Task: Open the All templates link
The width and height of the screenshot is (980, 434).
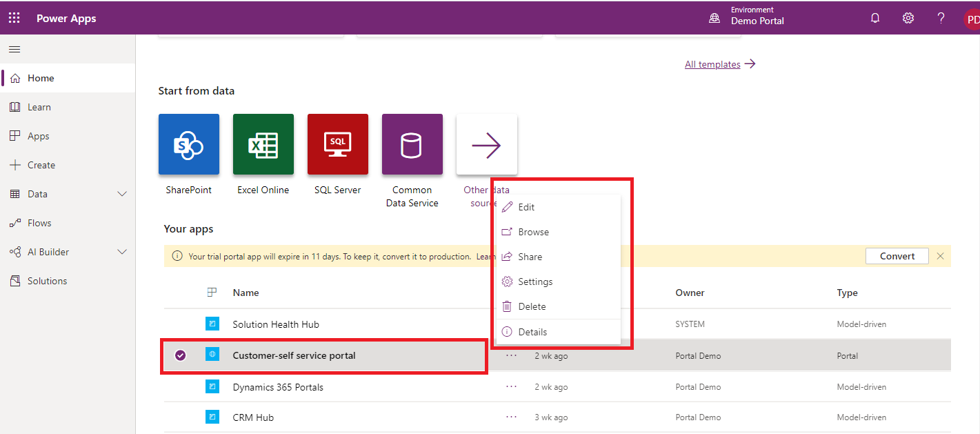Action: [x=712, y=64]
